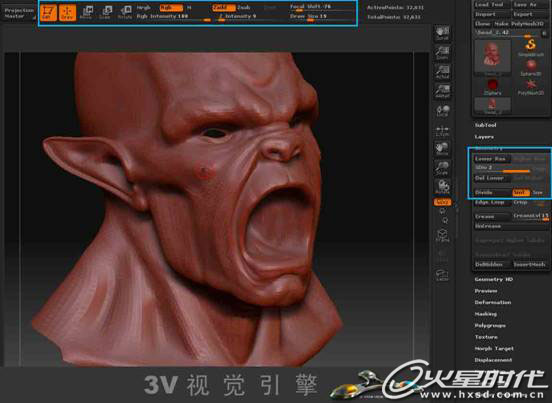Screen dimensions: 552x403
Task: Click the Scroll canvas icon
Action: [x=442, y=33]
